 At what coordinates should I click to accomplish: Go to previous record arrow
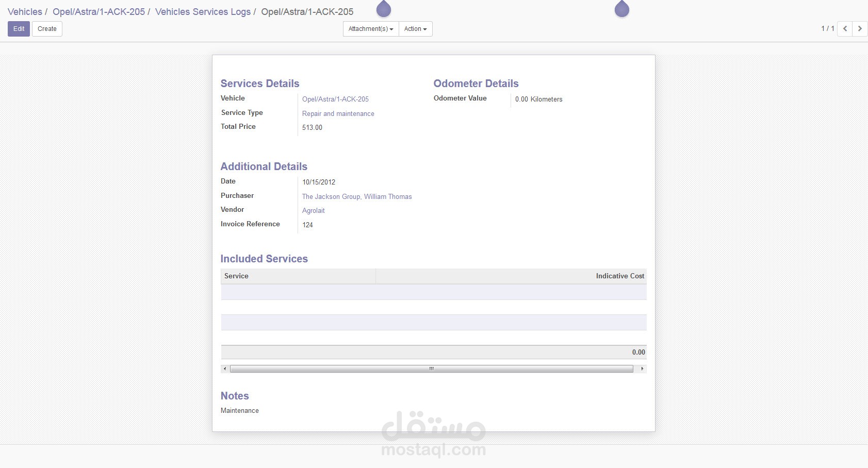click(x=845, y=29)
